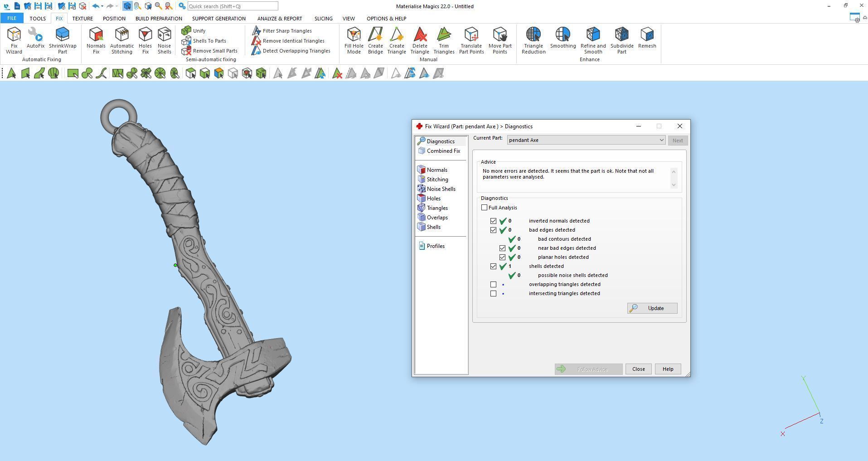This screenshot has height=461, width=868.
Task: Launch the Remesh tool
Action: (647, 38)
